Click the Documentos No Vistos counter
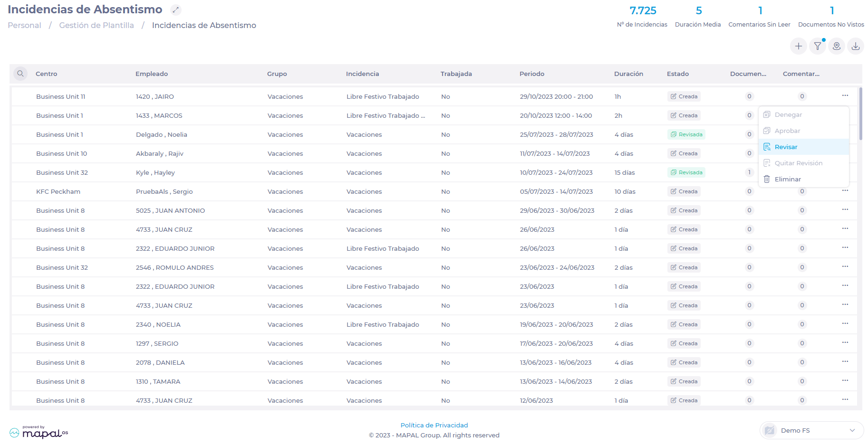Viewport: 868px width, 445px height. coord(831,16)
